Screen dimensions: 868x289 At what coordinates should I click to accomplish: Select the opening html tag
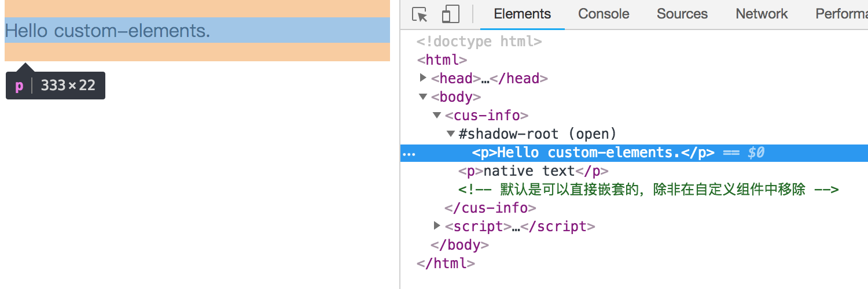click(x=442, y=60)
